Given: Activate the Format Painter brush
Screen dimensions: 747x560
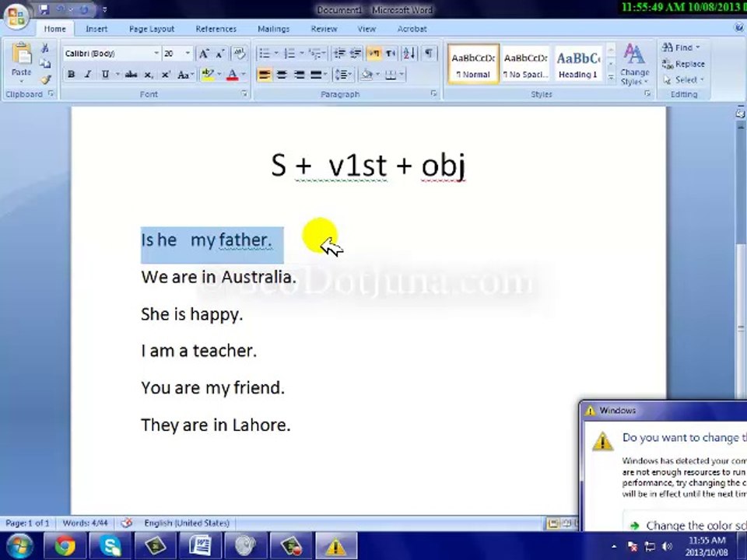Looking at the screenshot, I should click(45, 79).
